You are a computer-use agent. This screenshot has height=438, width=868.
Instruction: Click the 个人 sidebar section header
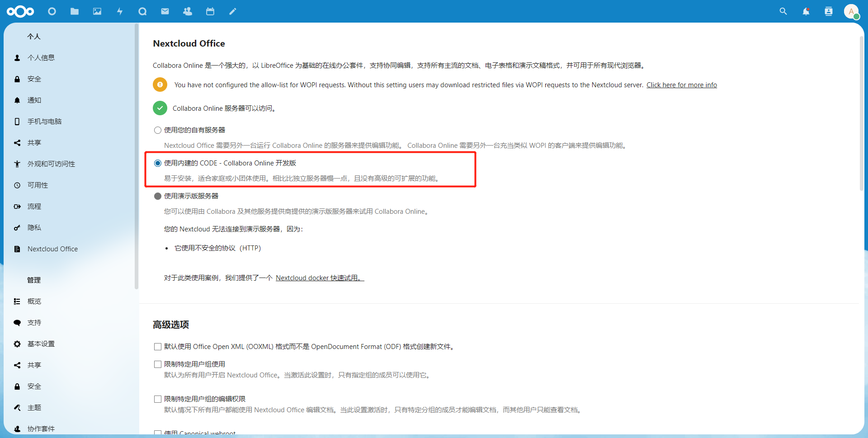(34, 37)
